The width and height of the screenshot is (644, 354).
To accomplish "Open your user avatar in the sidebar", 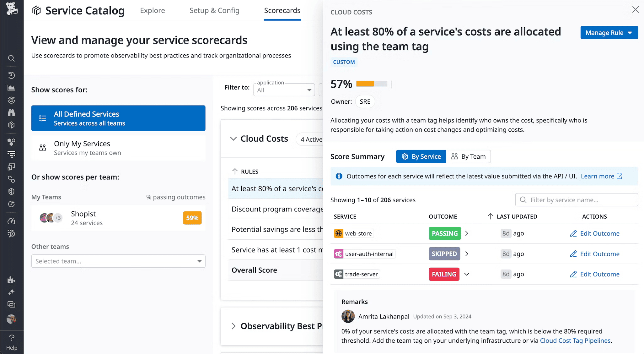I will click(x=12, y=319).
